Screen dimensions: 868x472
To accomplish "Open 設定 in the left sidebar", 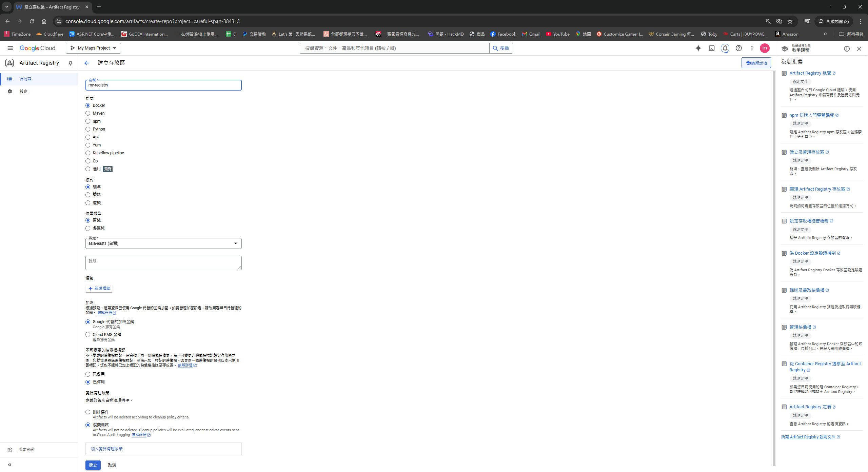I will pos(23,92).
